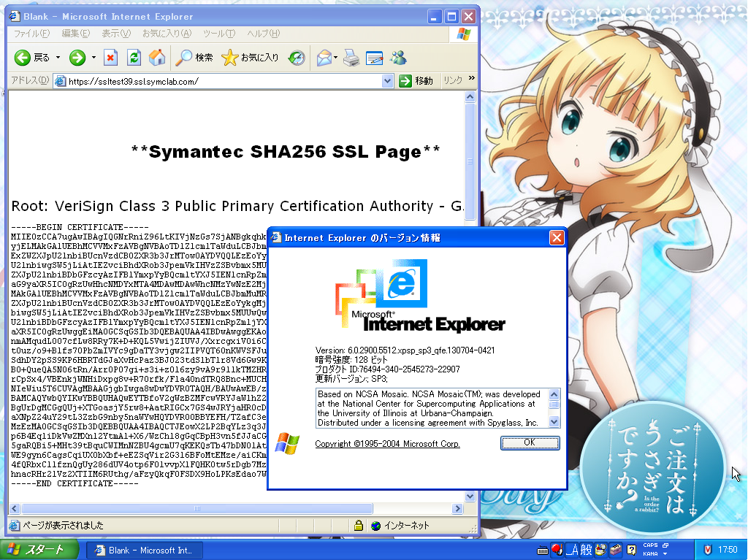
Task: Open the 編集(E) menu
Action: click(x=75, y=34)
